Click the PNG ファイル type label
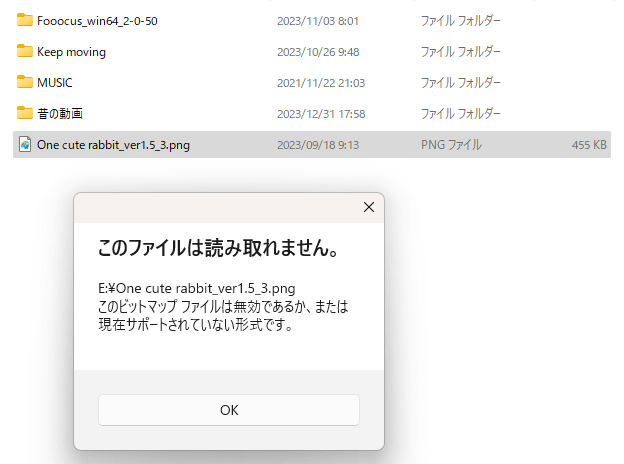 (451, 145)
